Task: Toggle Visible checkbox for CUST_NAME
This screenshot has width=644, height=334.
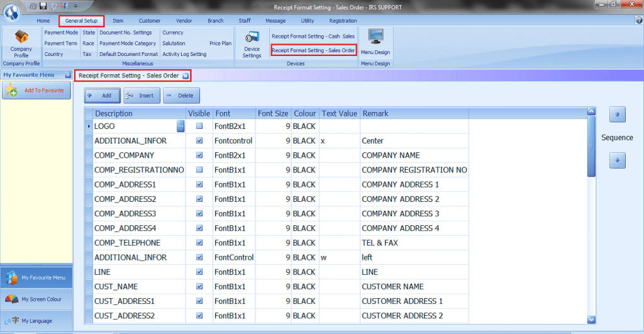Action: coord(199,286)
